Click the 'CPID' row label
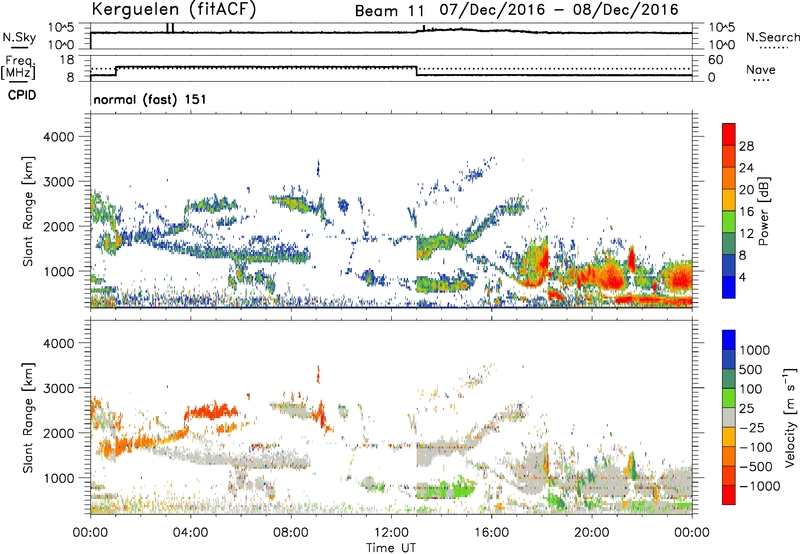The width and height of the screenshot is (800, 554). pyautogui.click(x=22, y=95)
